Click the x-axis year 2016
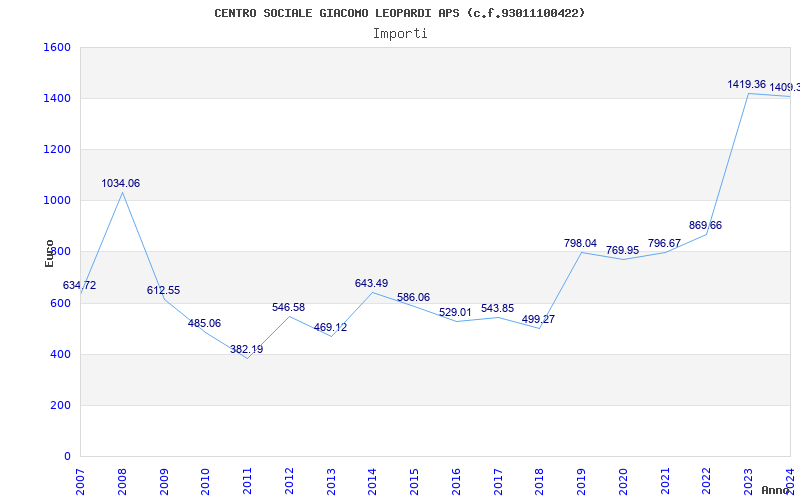This screenshot has height=500, width=800. [x=456, y=482]
